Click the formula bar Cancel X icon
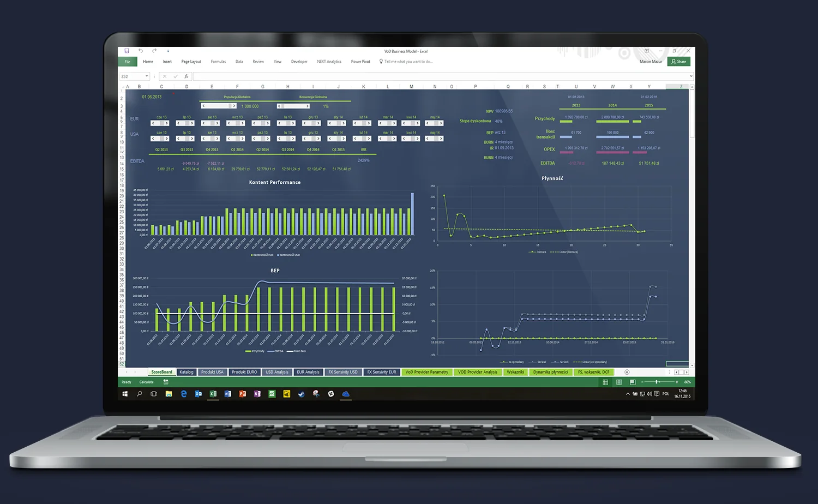Screen dimensions: 818x504 click(165, 76)
